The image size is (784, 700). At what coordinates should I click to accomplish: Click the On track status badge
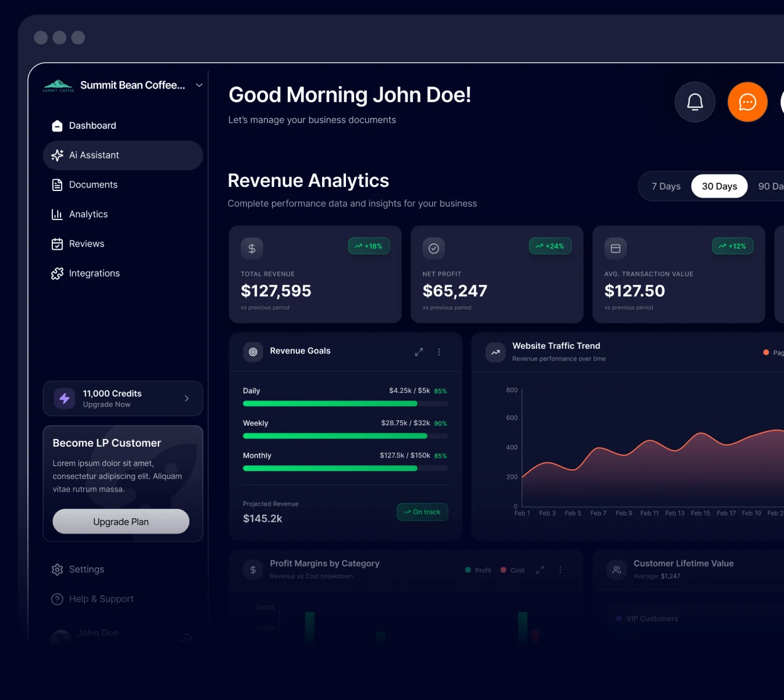click(x=422, y=512)
